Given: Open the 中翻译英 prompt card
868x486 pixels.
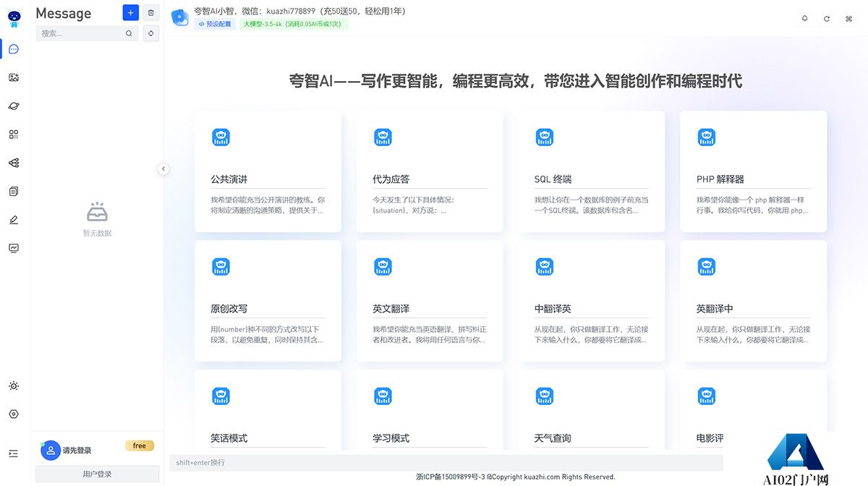Looking at the screenshot, I should click(x=592, y=301).
